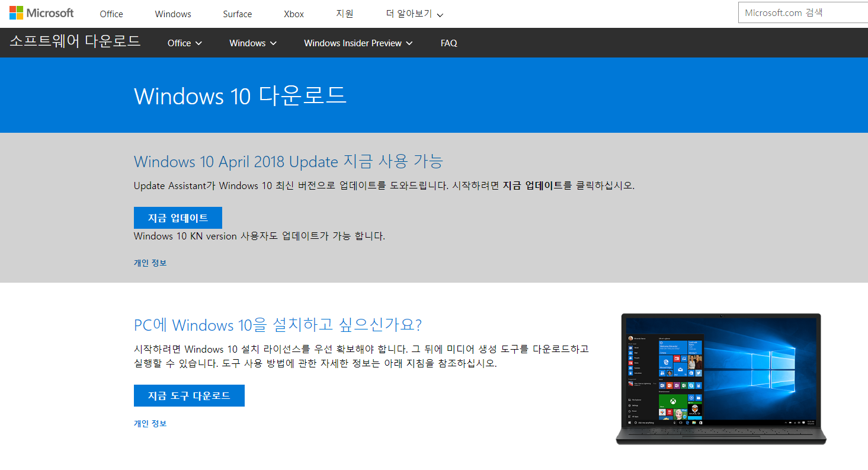868x470 pixels.
Task: Open 개인 정보 link under tool download
Action: (x=150, y=424)
